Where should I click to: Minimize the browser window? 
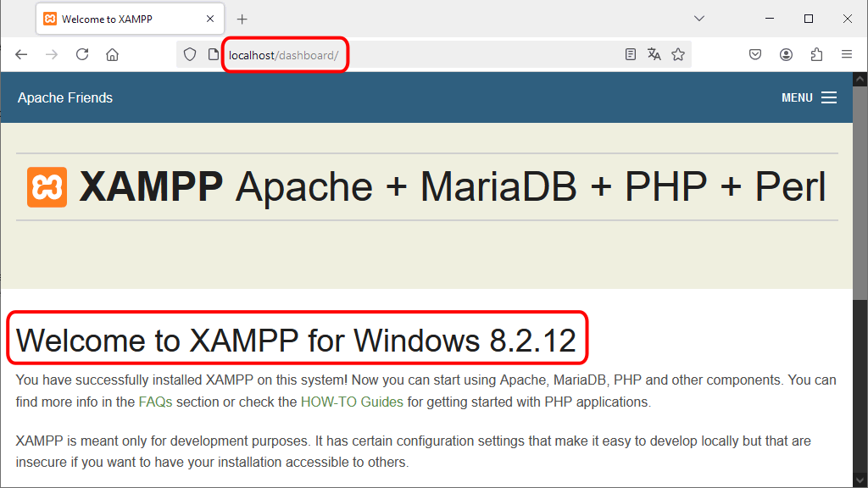pos(770,19)
